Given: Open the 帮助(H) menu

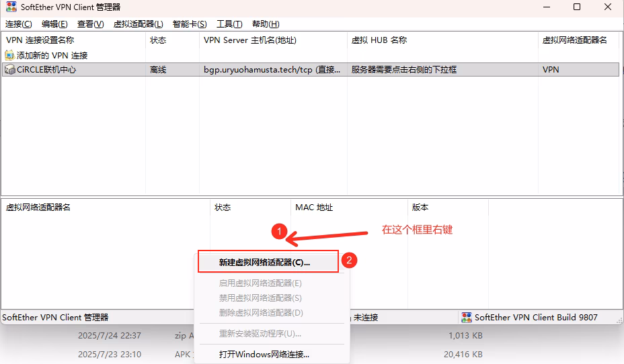Looking at the screenshot, I should click(265, 24).
